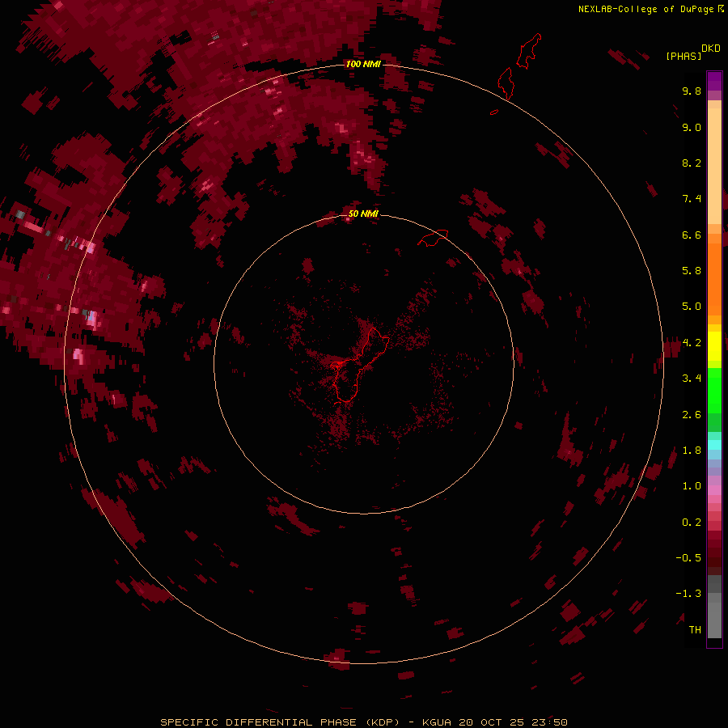This screenshot has width=728, height=728.
Task: Click the TH threshold label
Action: pos(695,630)
